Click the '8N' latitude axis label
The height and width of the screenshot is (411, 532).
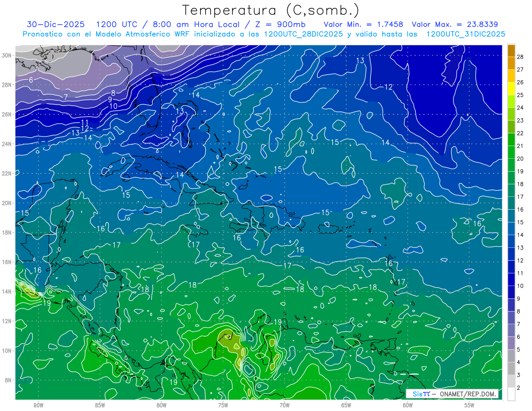tap(9, 380)
